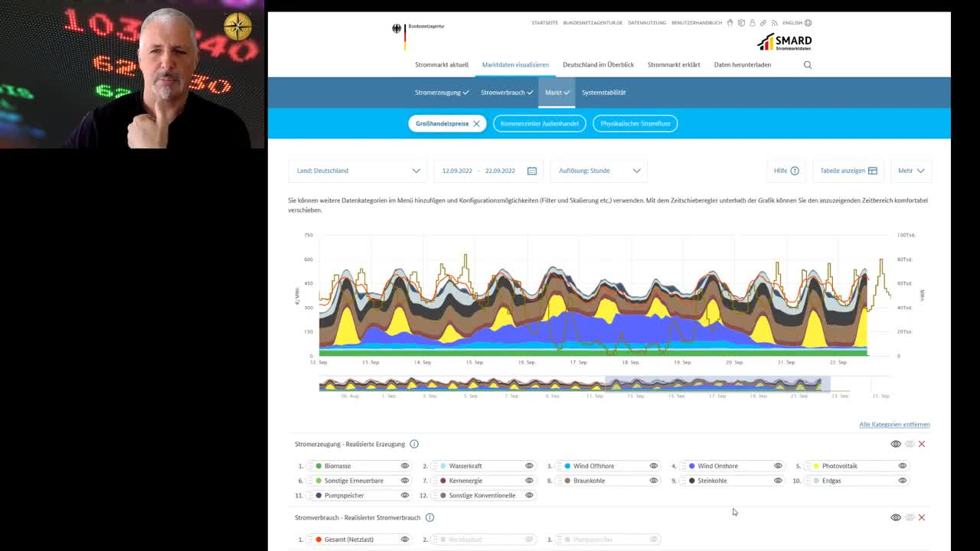Click the Wind Onshore blue color dot
Screen dimensions: 980x551
(692, 466)
